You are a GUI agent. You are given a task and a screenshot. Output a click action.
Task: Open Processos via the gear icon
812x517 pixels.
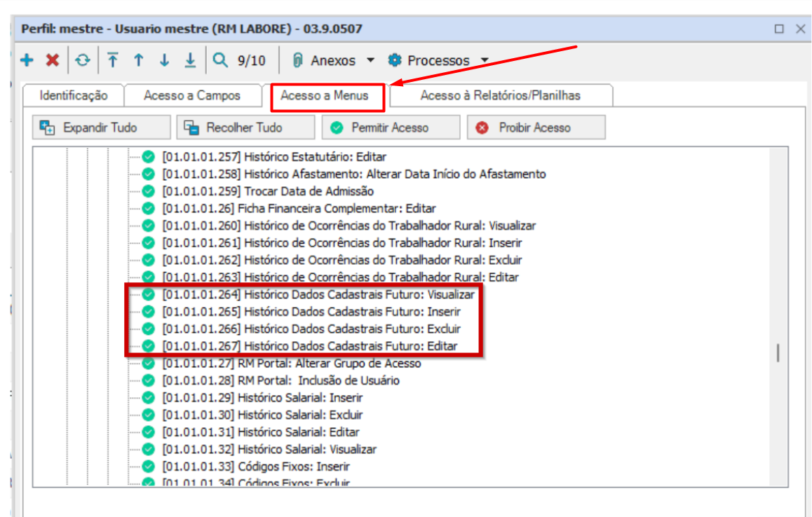pyautogui.click(x=395, y=60)
